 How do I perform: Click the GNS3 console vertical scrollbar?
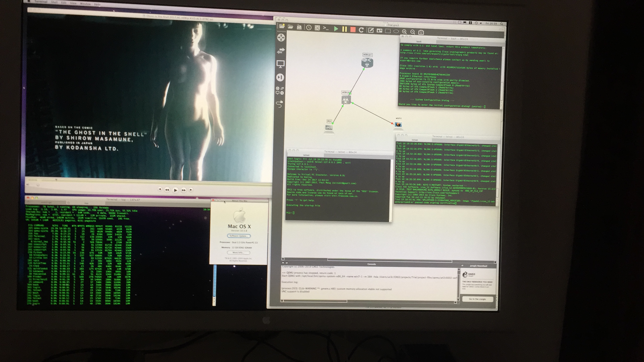click(458, 285)
